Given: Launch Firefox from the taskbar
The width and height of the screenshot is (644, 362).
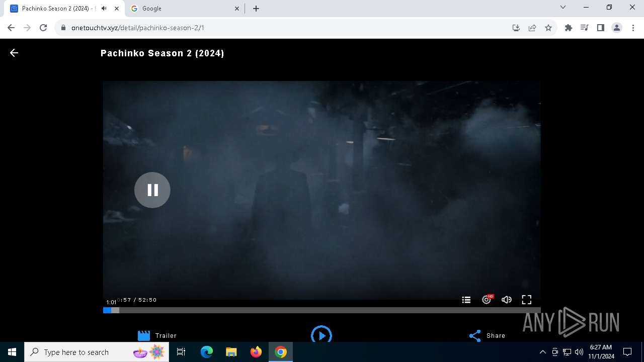Looking at the screenshot, I should [256, 352].
